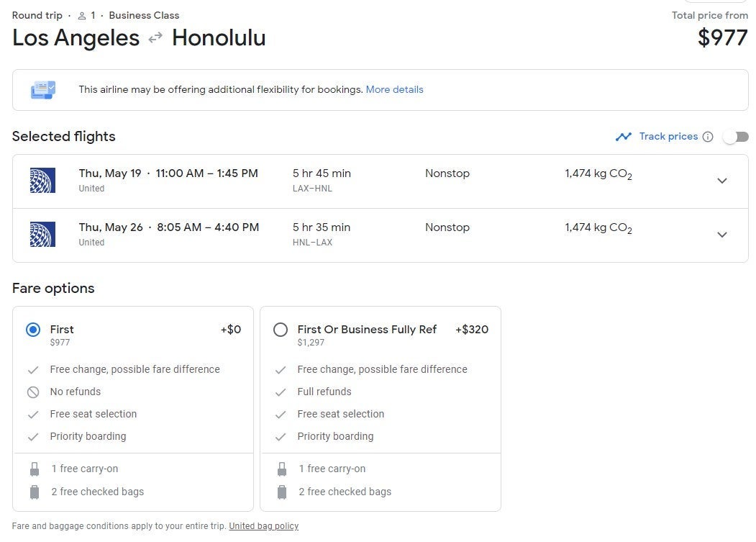Click the checked bags icon in First fare

[33, 492]
